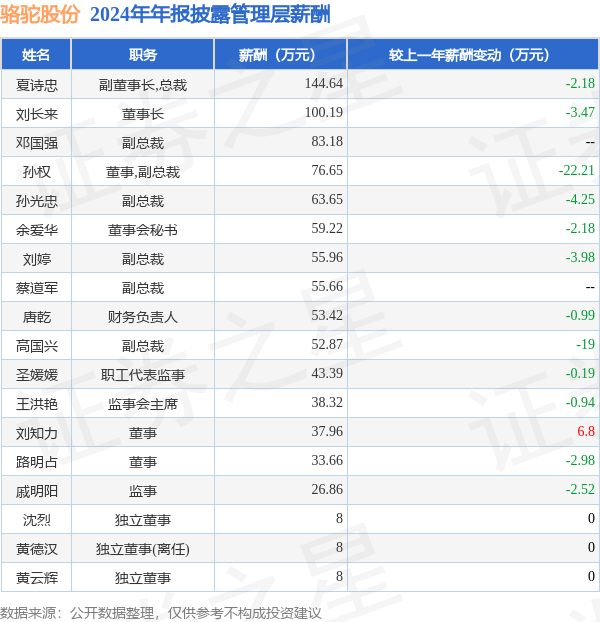Click the position 独立董事(离任)

[x=143, y=549]
